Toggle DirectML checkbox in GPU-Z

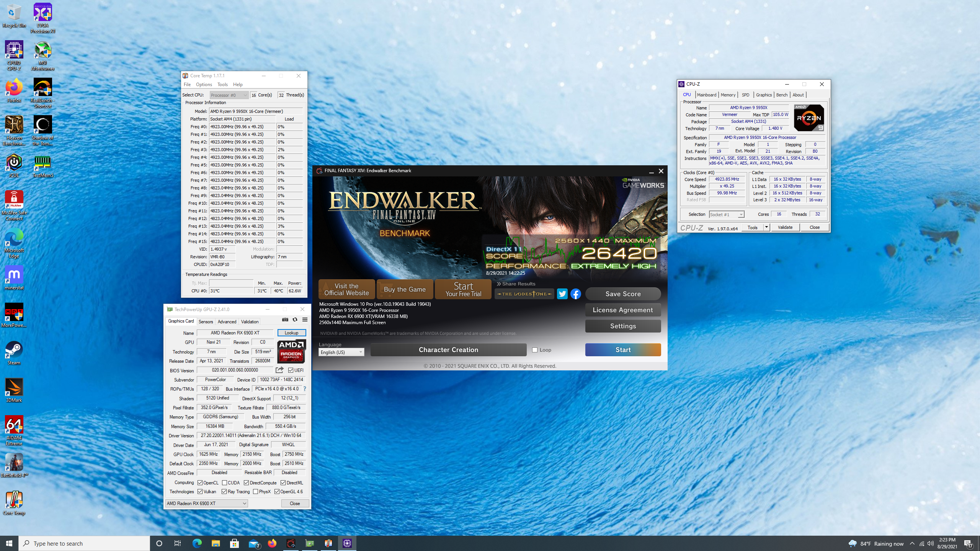coord(283,483)
